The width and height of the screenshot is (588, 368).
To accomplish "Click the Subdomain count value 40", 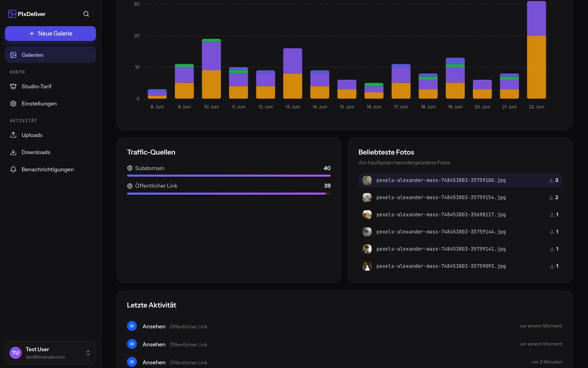I will pos(327,168).
